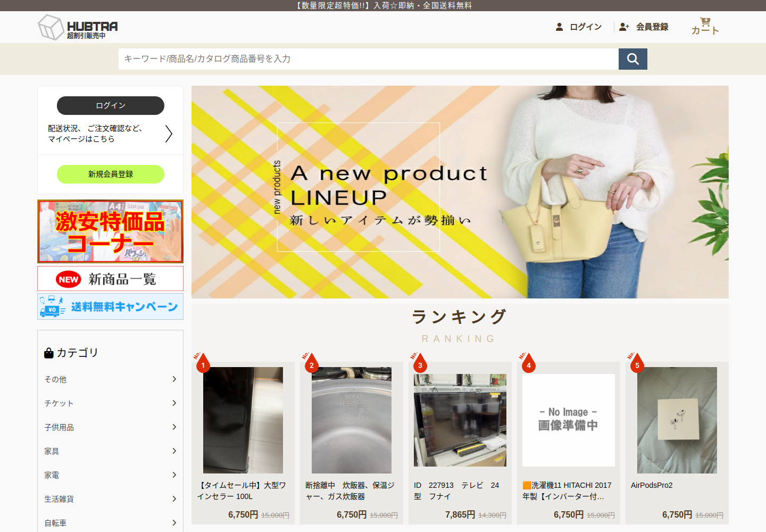Click the dark ログイン sidebar button
The height and width of the screenshot is (532, 766).
click(x=111, y=105)
